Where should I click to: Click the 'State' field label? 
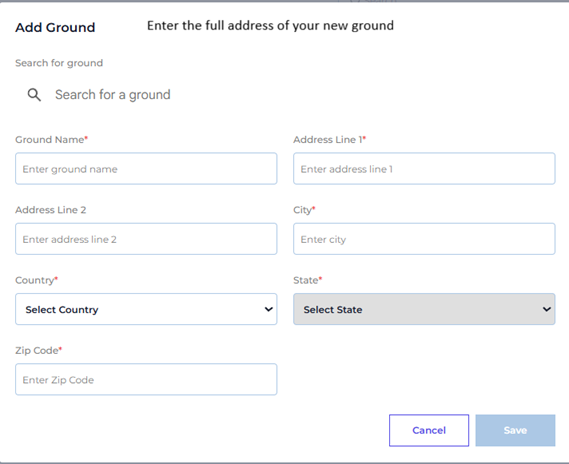click(x=308, y=280)
